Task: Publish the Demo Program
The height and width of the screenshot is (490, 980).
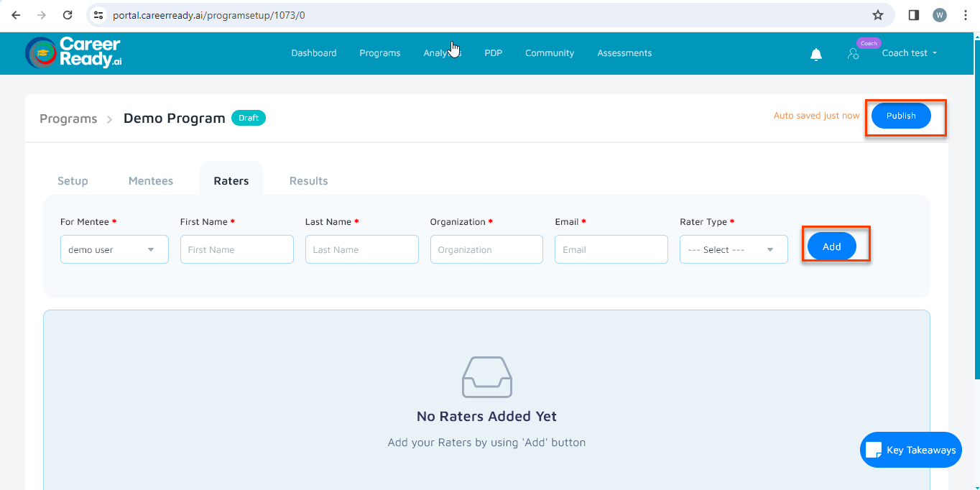Action: click(901, 116)
